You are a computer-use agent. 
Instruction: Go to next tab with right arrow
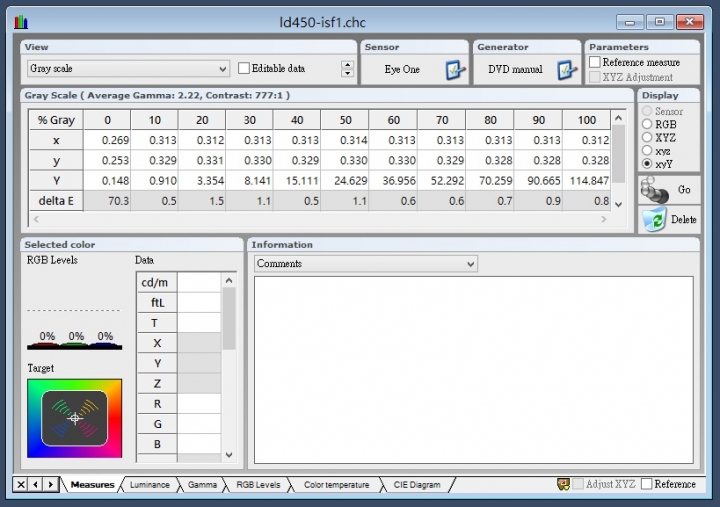[51, 484]
